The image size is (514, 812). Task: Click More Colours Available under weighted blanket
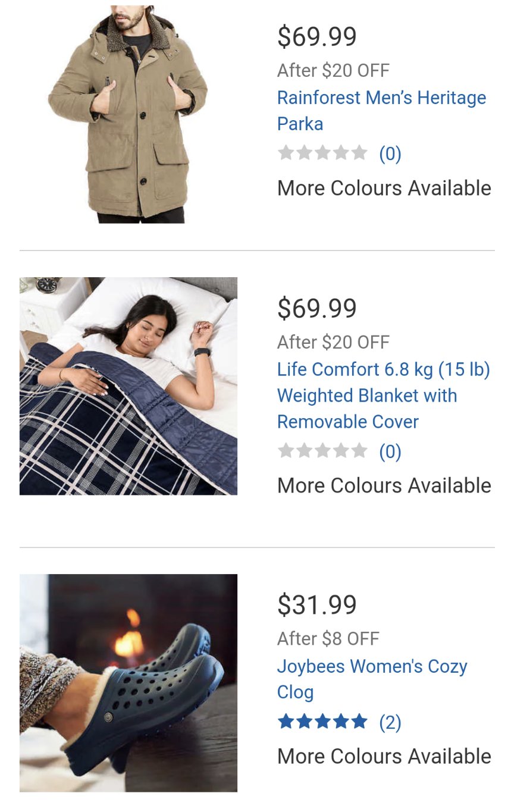(x=384, y=485)
